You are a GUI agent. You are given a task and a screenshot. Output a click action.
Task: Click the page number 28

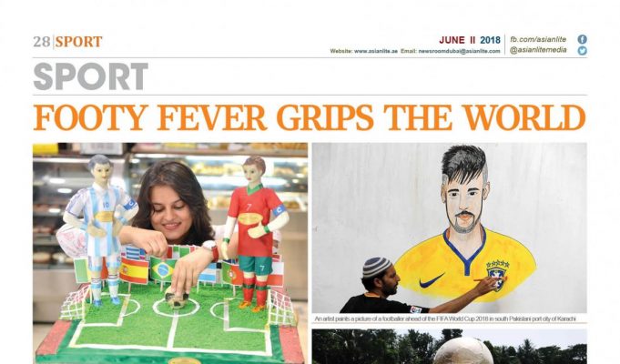(42, 42)
